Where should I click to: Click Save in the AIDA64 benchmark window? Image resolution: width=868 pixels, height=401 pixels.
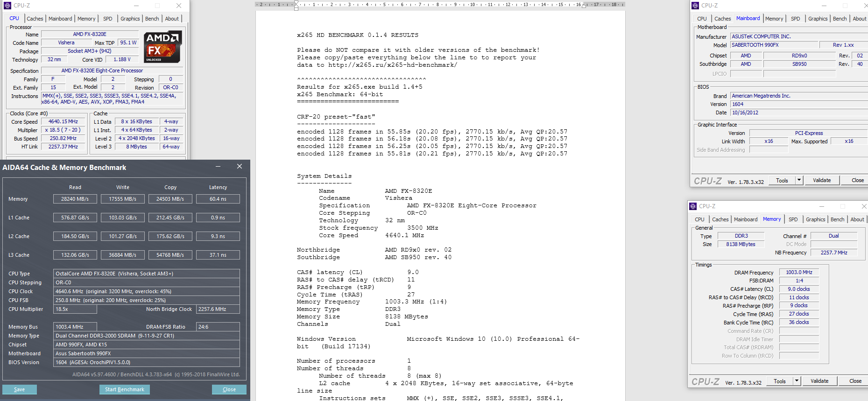pyautogui.click(x=20, y=389)
